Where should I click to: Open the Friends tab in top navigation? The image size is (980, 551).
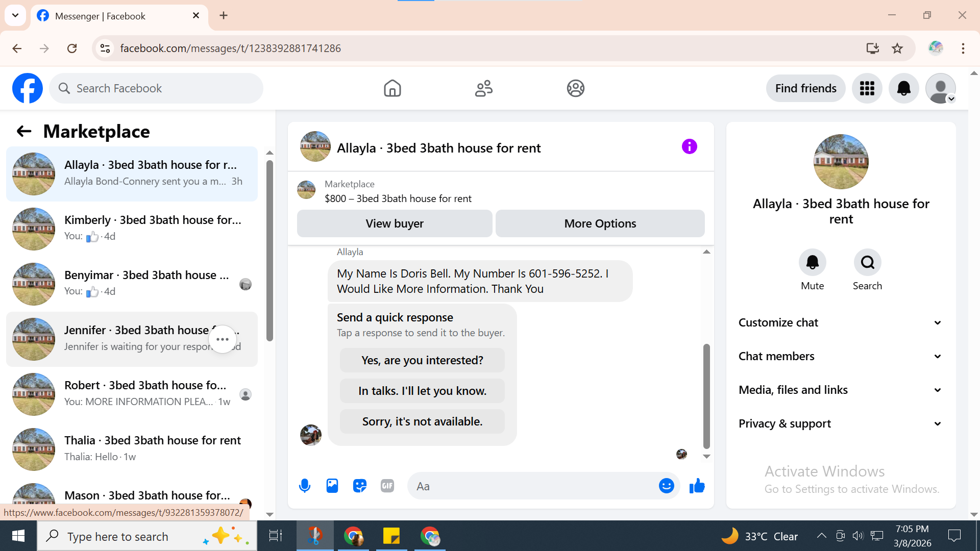[483, 88]
